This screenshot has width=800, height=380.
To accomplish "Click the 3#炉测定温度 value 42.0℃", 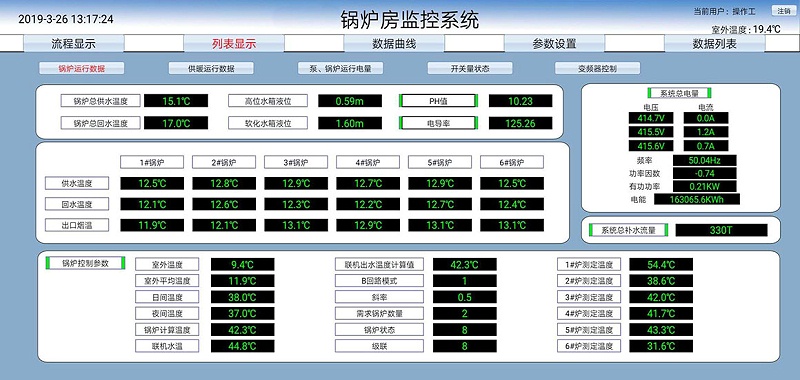I will pos(661,297).
